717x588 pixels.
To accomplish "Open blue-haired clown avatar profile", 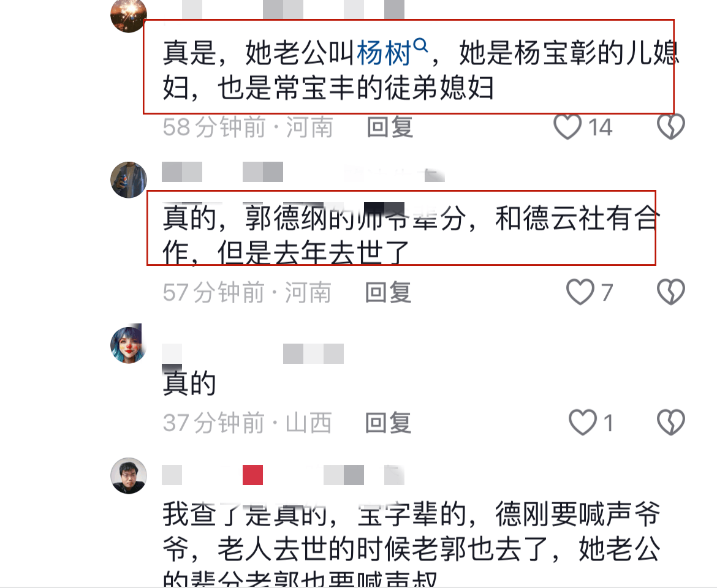I will pyautogui.click(x=129, y=345).
